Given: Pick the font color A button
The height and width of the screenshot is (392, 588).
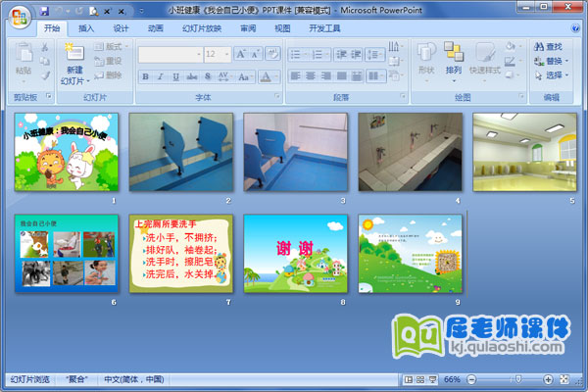Looking at the screenshot, I should click(266, 76).
